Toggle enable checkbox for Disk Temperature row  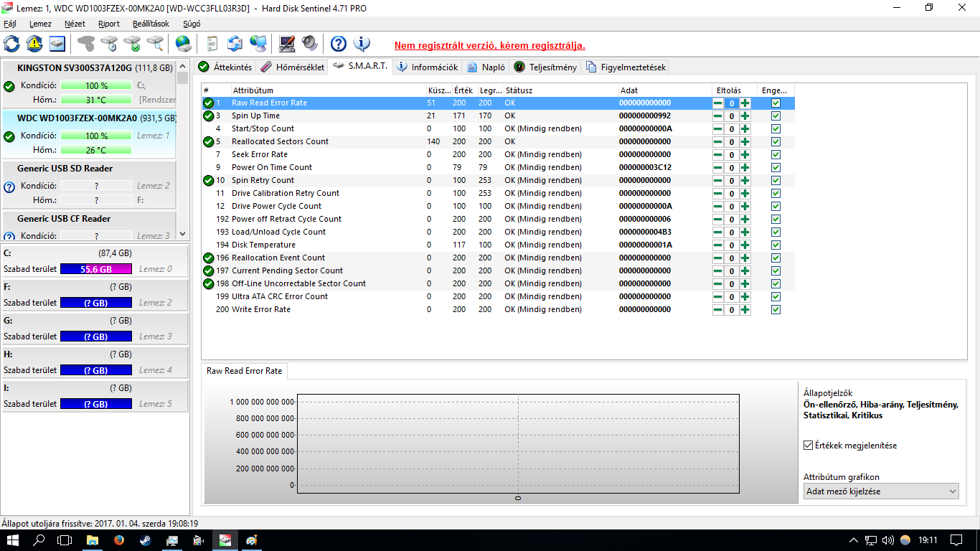(776, 245)
